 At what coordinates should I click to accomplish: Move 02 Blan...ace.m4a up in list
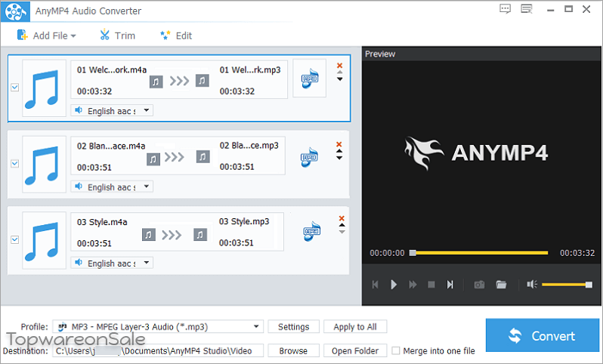pyautogui.click(x=339, y=152)
